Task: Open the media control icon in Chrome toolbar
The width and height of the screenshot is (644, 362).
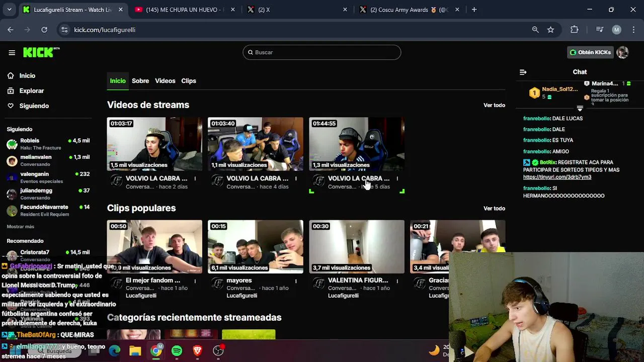Action: point(600,30)
